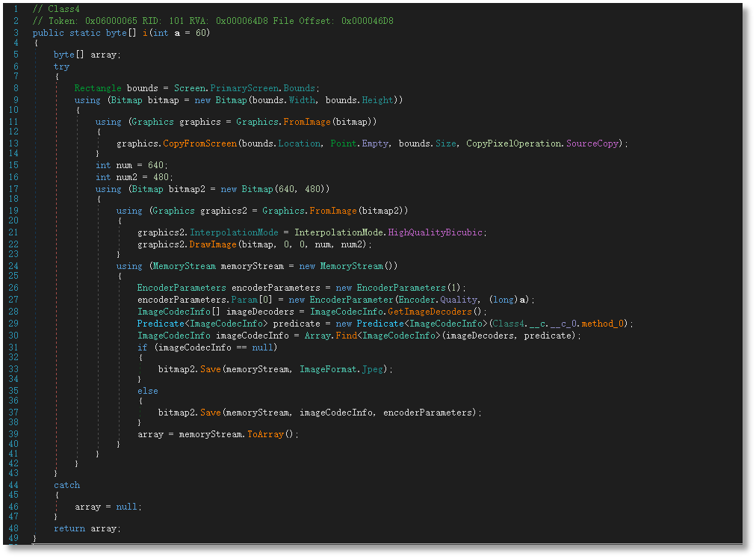Select the else keyword

[147, 391]
